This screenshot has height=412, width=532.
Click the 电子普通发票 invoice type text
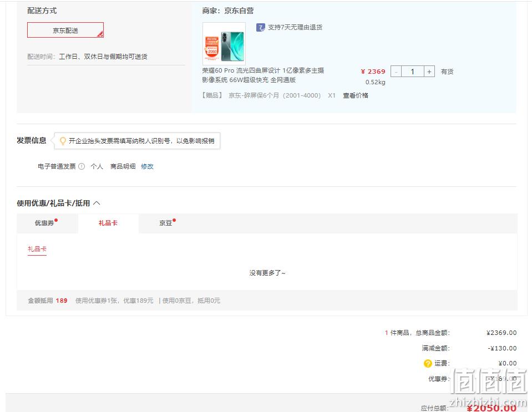tap(57, 166)
